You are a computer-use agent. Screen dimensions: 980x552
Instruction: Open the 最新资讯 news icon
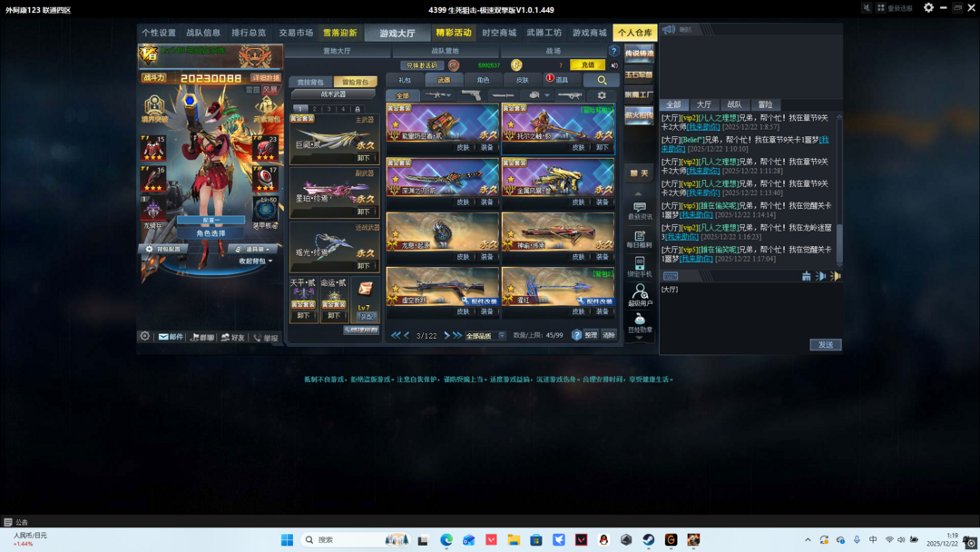[640, 211]
